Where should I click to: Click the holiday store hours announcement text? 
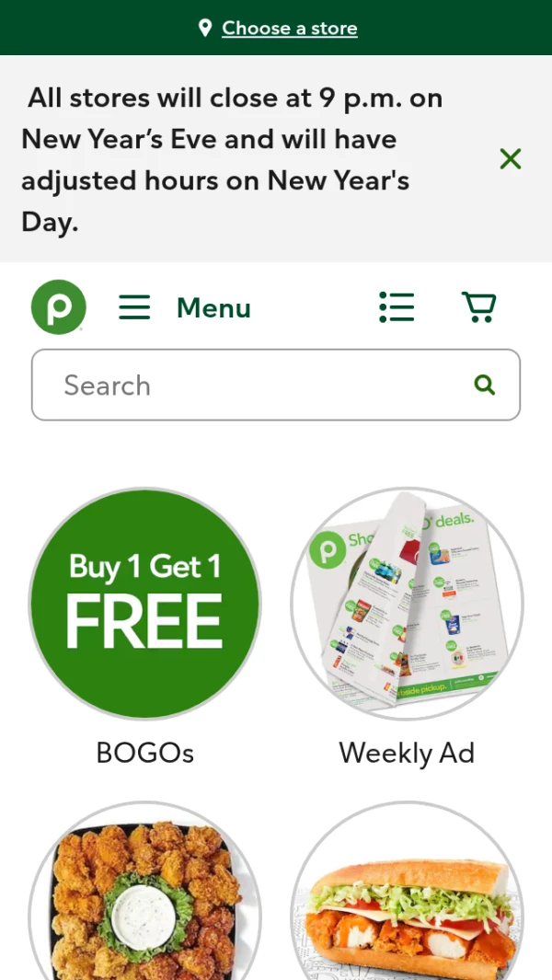[230, 159]
